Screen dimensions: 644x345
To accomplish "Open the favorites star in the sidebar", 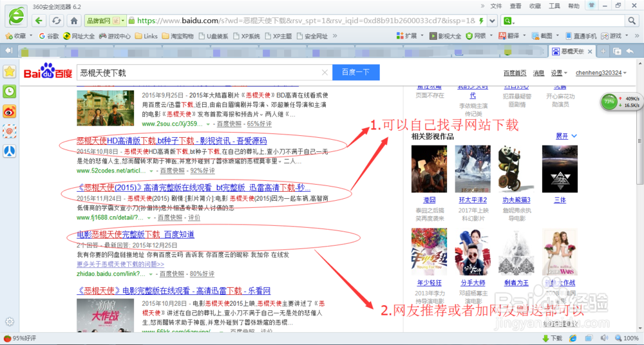I will click(x=10, y=72).
